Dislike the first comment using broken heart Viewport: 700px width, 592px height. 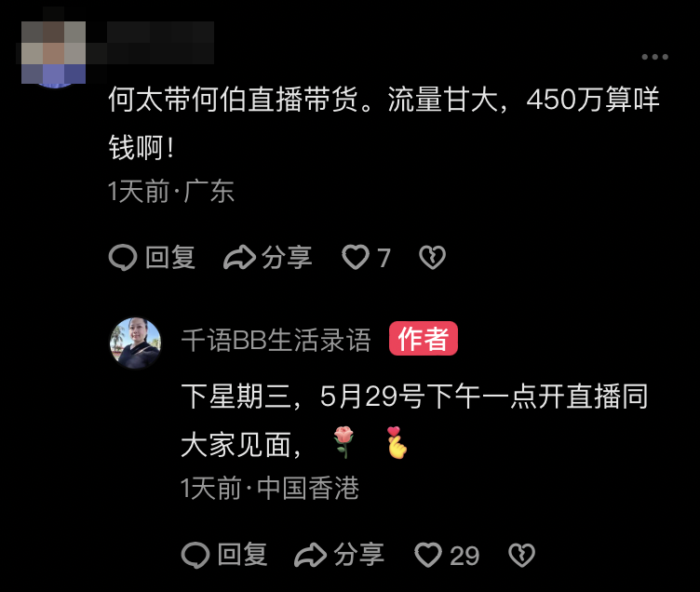tap(432, 258)
